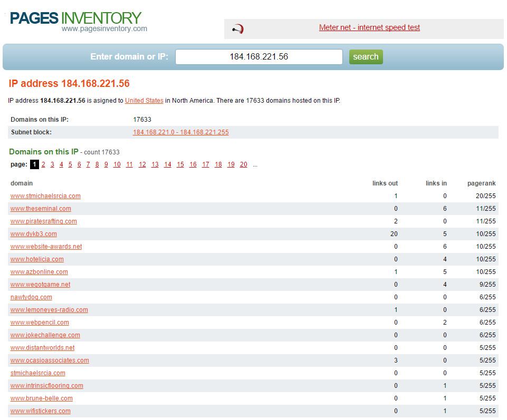The image size is (507, 420).
Task: Go to page 7 of domains
Action: 88,164
